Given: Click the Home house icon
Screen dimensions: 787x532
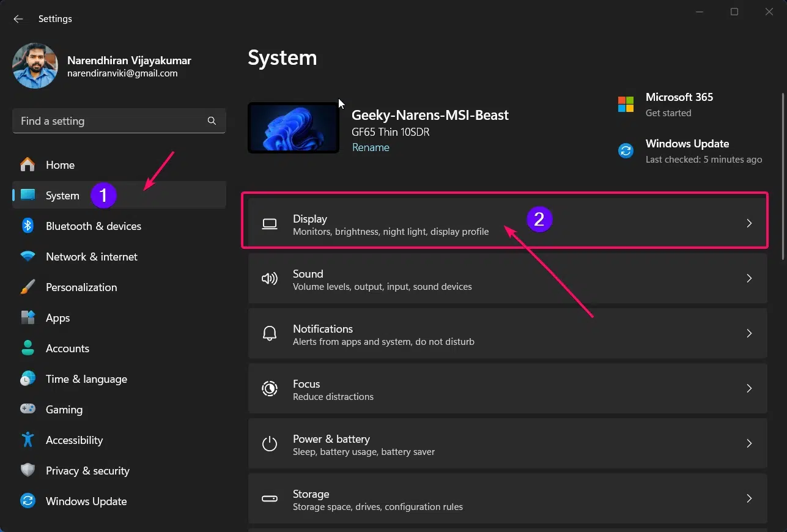Looking at the screenshot, I should click(28, 165).
